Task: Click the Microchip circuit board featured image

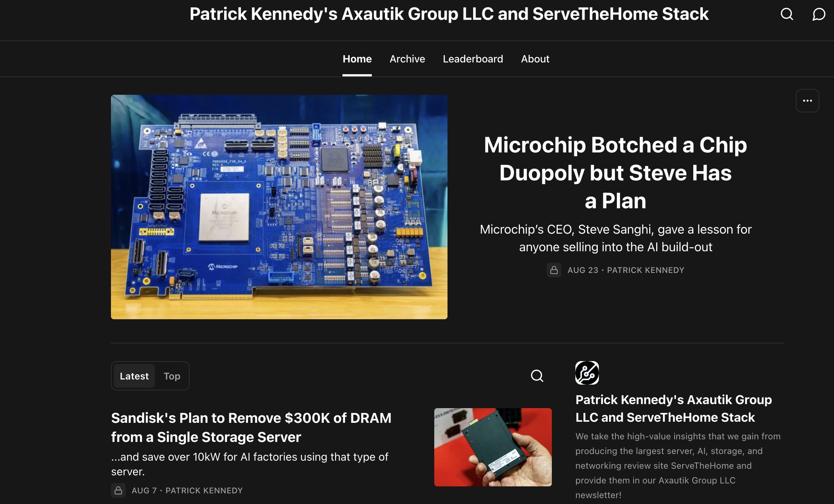Action: (279, 207)
